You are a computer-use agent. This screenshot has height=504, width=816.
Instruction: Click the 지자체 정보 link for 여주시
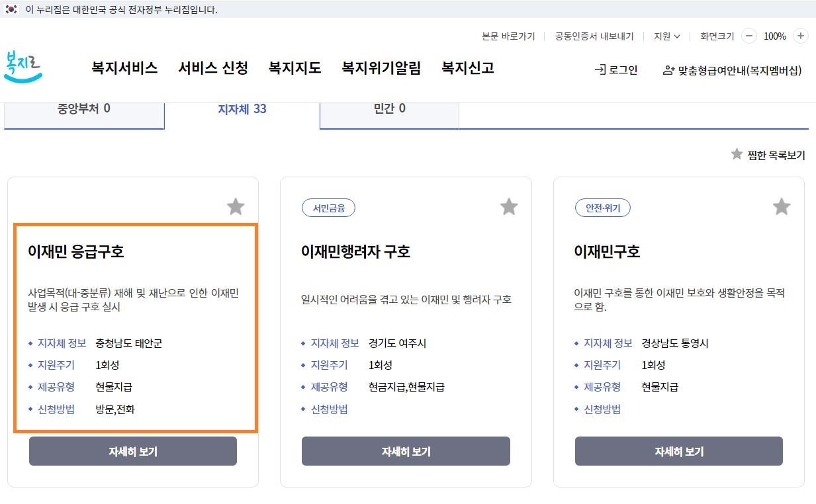pos(334,343)
